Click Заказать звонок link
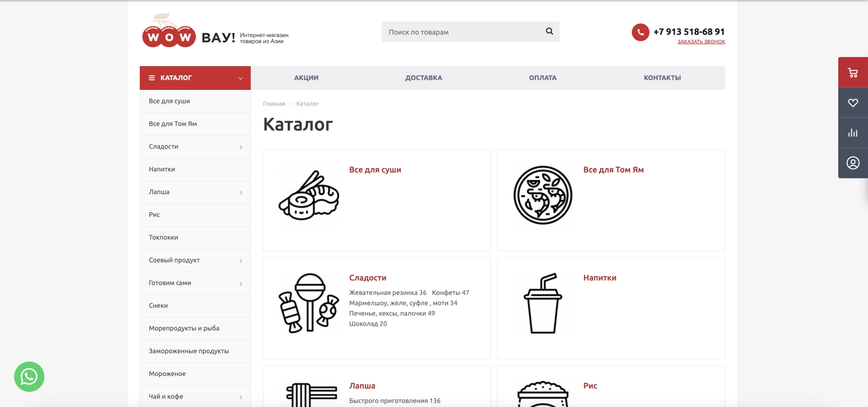 click(701, 42)
